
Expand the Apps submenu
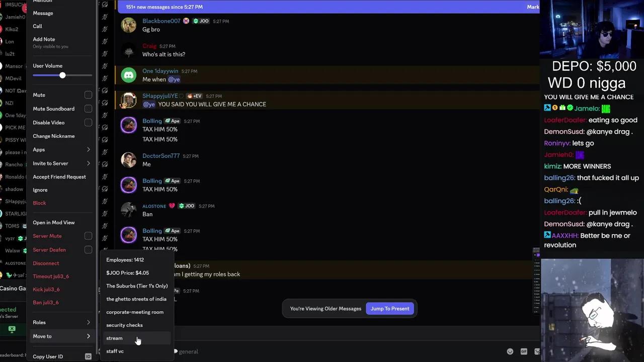tap(60, 149)
